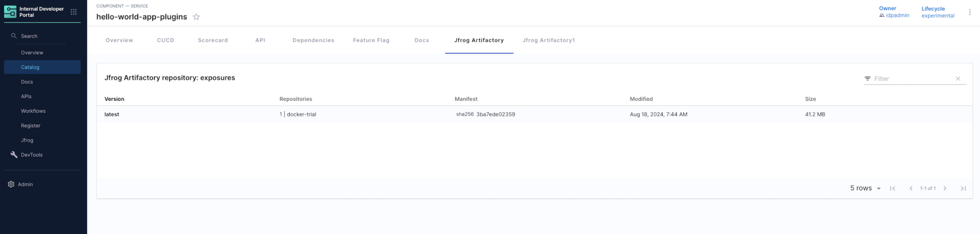Open Workflows in the sidebar
This screenshot has height=234, width=980.
pyautogui.click(x=33, y=111)
